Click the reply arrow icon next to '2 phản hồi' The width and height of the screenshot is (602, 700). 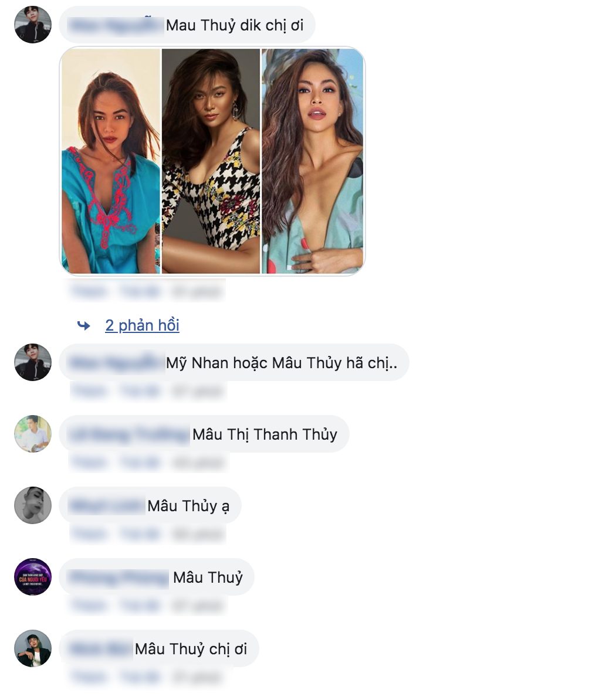(x=83, y=325)
